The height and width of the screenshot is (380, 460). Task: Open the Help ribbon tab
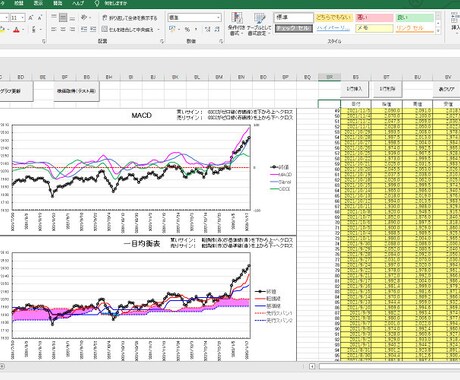click(x=78, y=3)
